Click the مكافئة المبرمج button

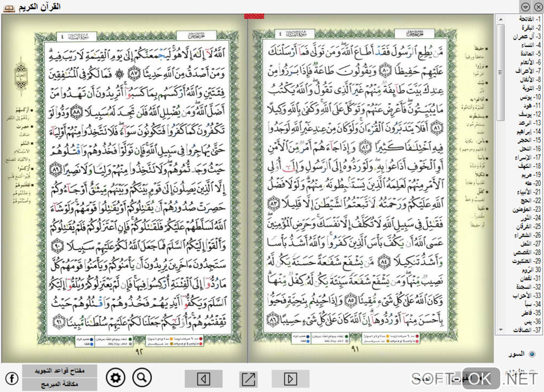pos(59,384)
